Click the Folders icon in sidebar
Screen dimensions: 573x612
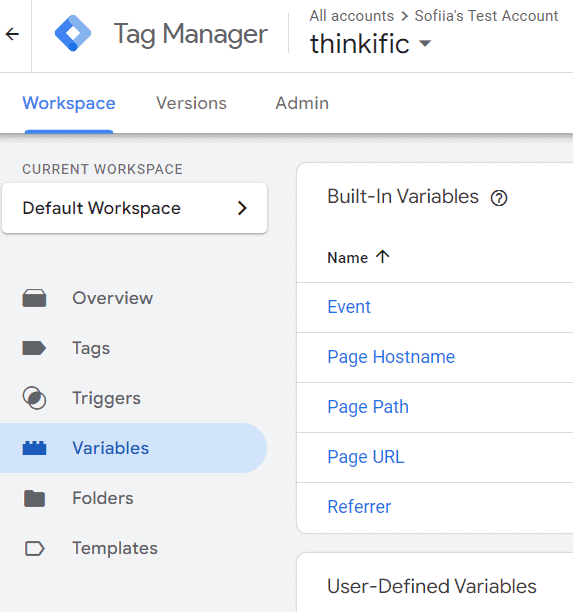pyautogui.click(x=34, y=498)
